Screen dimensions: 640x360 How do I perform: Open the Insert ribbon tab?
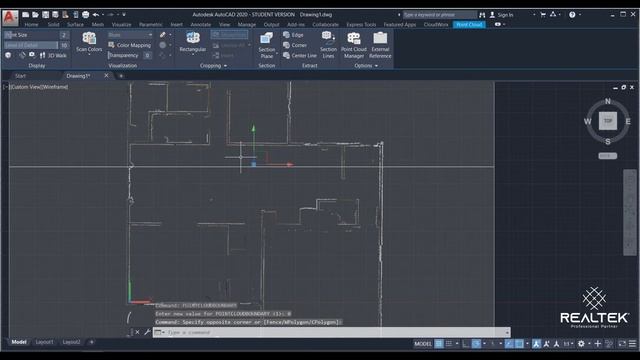pyautogui.click(x=177, y=24)
